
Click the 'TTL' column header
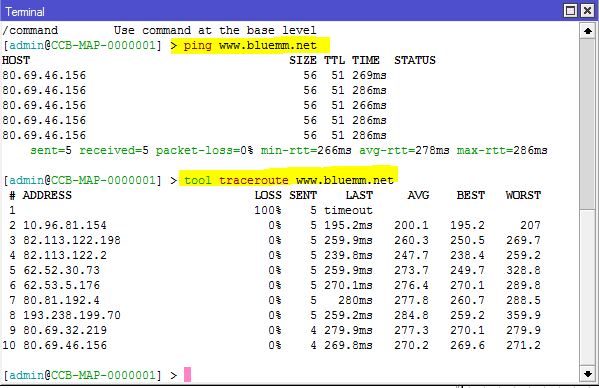coord(335,60)
